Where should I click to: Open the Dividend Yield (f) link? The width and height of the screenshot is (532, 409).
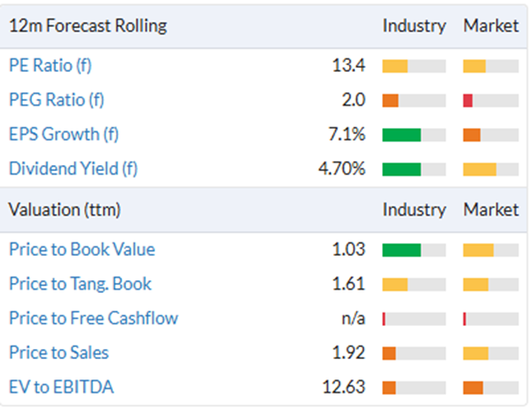pos(73,169)
